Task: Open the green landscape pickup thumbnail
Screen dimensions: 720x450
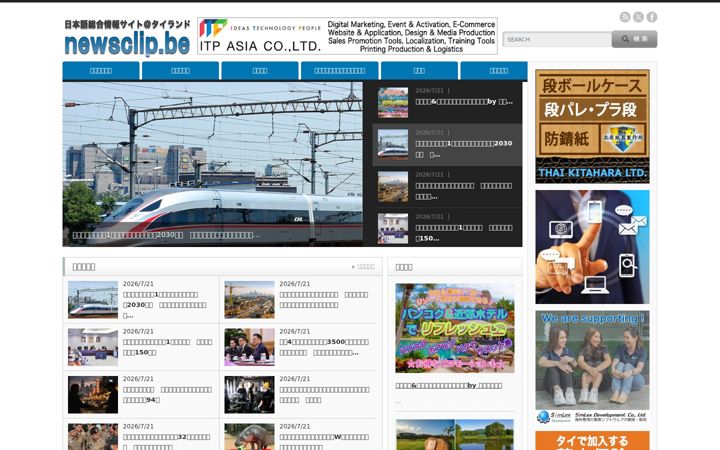Action: 455,434
